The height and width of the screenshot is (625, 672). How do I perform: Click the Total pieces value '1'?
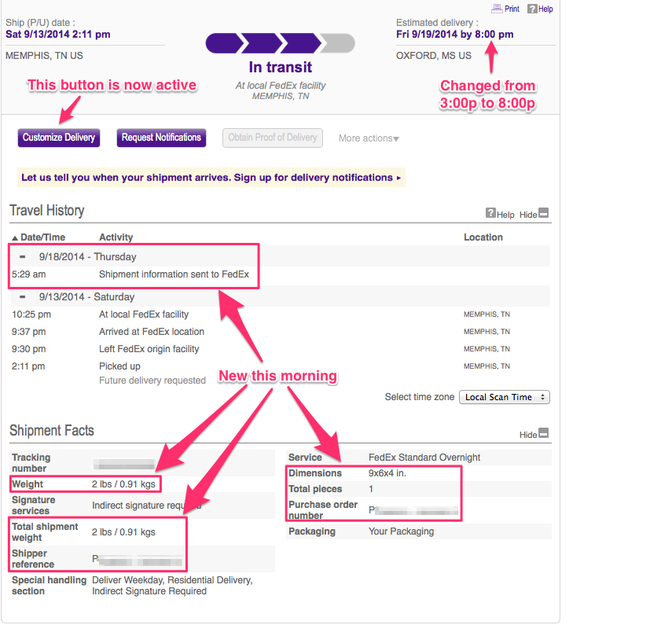(x=371, y=489)
